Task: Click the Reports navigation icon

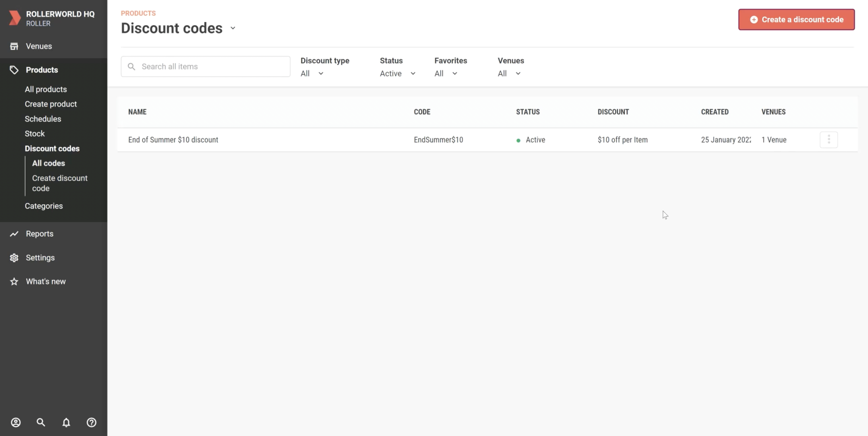Action: coord(14,234)
